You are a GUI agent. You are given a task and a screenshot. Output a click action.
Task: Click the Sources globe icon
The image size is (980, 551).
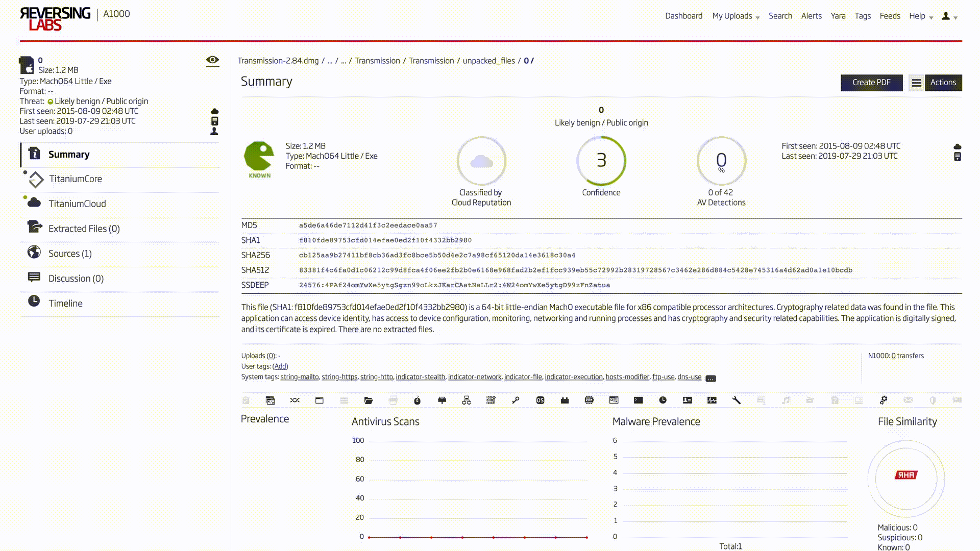(x=34, y=252)
